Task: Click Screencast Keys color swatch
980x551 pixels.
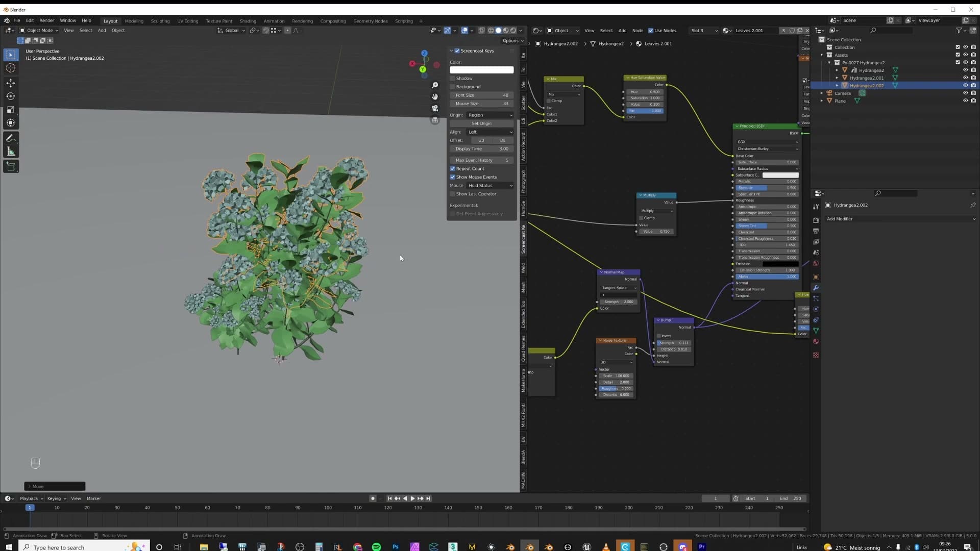Action: 481,70
